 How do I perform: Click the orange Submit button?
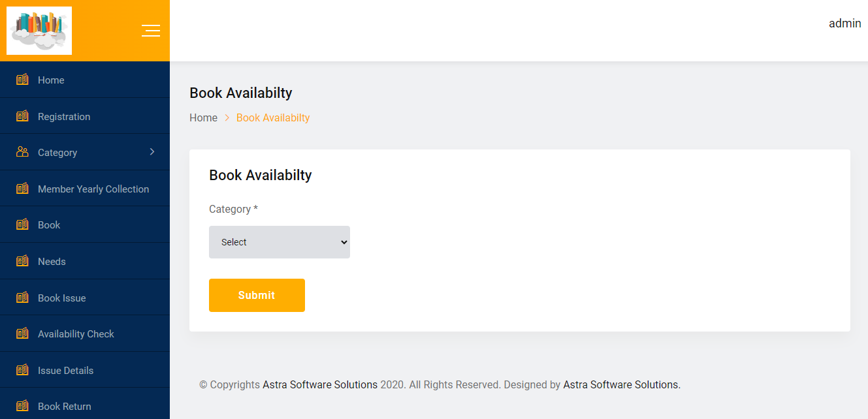257,295
